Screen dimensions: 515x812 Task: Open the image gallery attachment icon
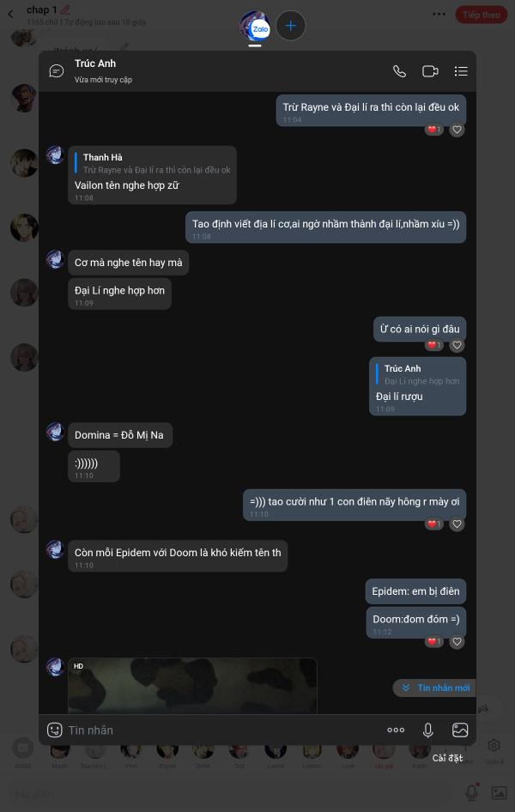tap(459, 730)
